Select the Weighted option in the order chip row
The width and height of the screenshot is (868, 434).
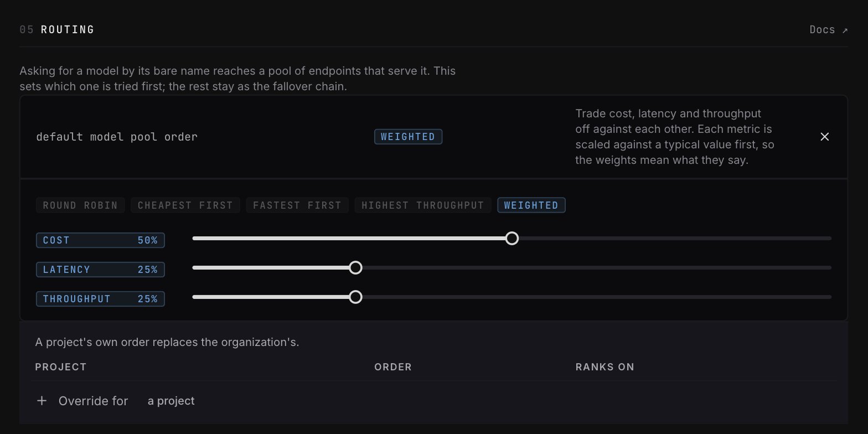point(531,205)
